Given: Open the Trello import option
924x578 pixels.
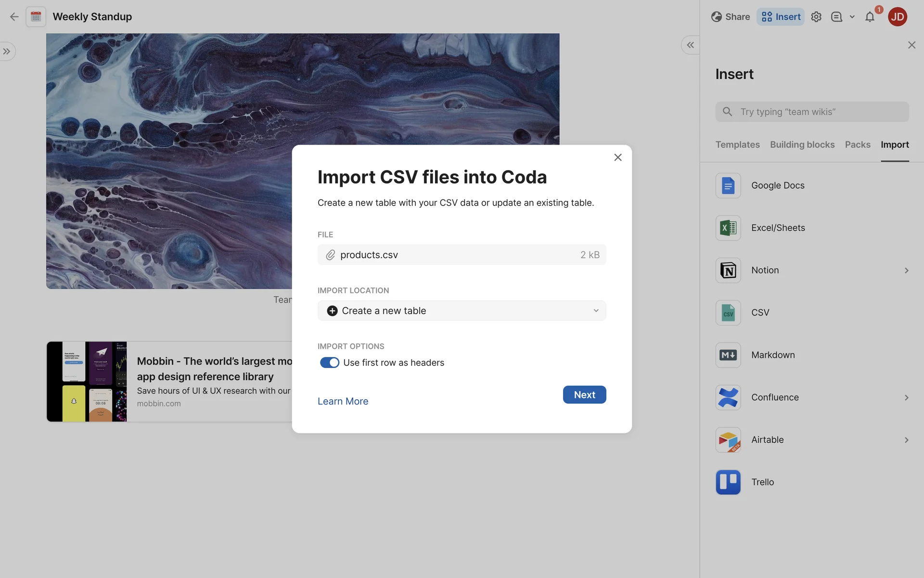Looking at the screenshot, I should click(728, 482).
